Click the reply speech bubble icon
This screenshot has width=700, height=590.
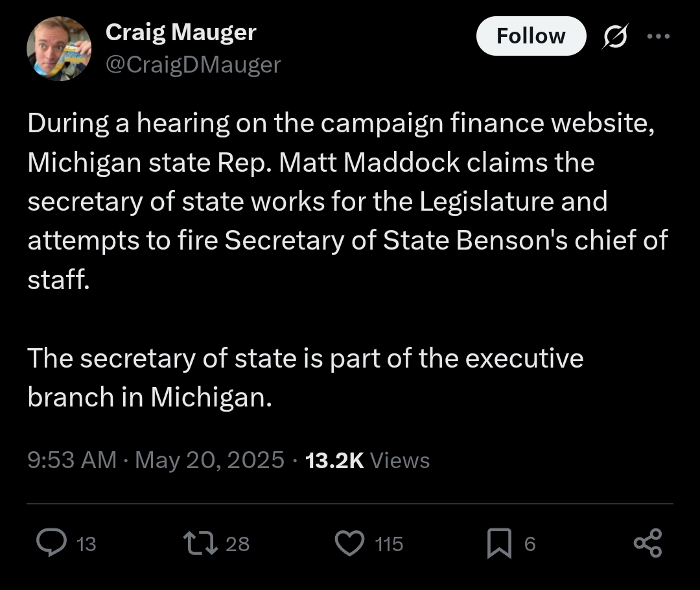coord(50,543)
